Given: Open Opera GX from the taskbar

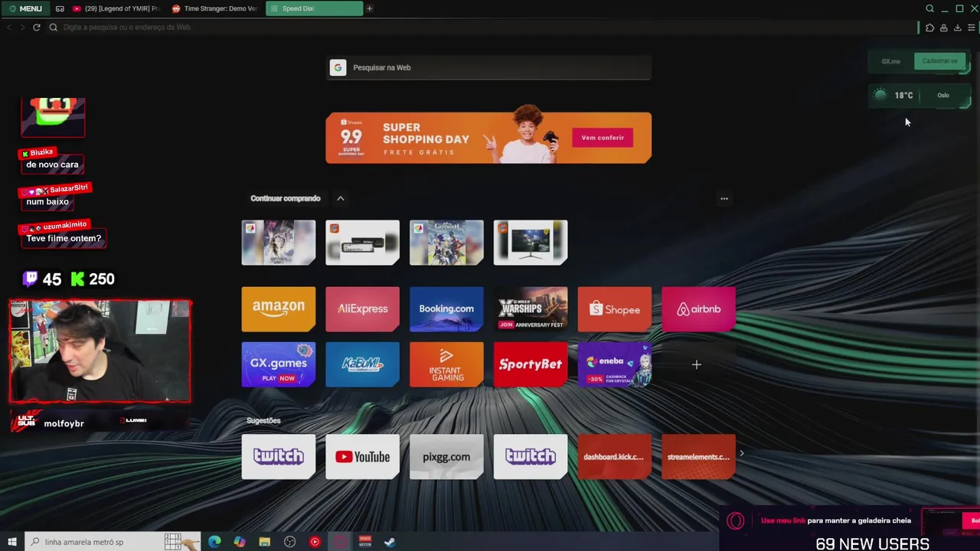Looking at the screenshot, I should click(x=340, y=542).
